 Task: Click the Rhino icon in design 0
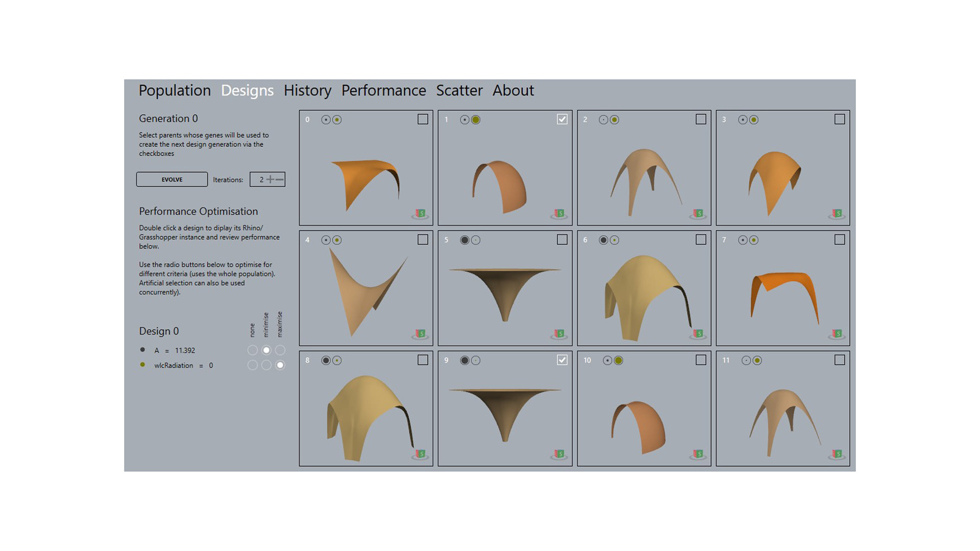click(x=420, y=214)
